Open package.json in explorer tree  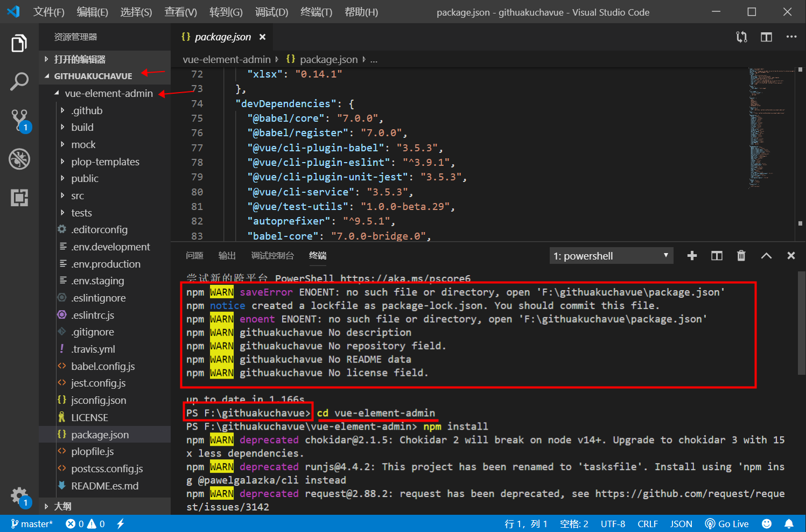(x=105, y=435)
